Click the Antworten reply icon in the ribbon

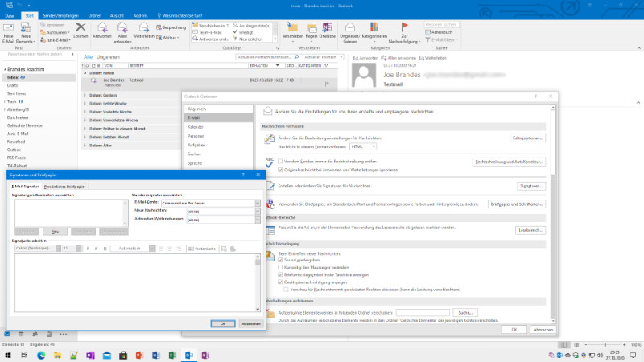click(x=102, y=28)
